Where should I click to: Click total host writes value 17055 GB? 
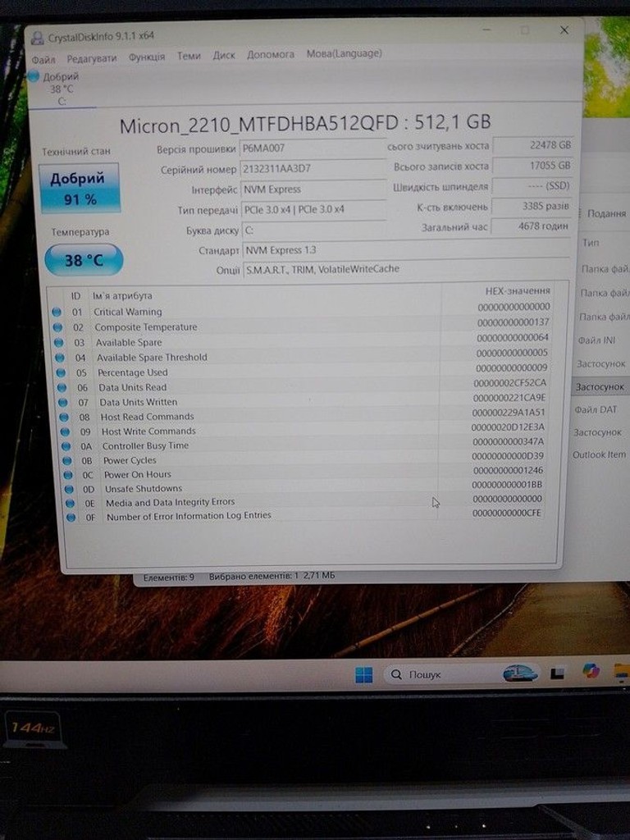tap(532, 166)
